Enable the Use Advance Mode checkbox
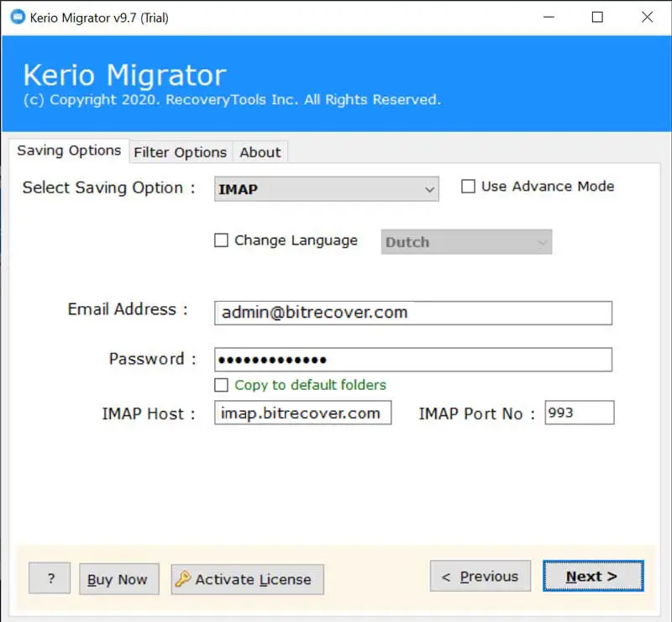Viewport: 672px width, 622px height. click(468, 187)
